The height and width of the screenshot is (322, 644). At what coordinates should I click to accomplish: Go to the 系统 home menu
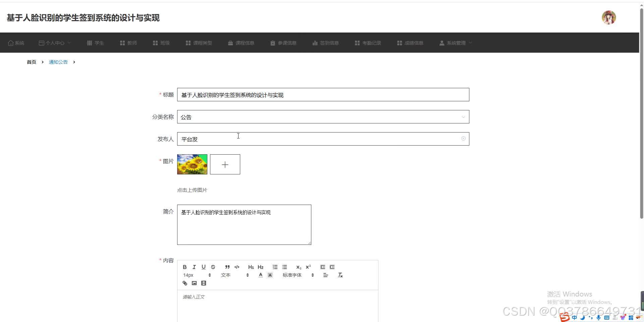point(16,43)
